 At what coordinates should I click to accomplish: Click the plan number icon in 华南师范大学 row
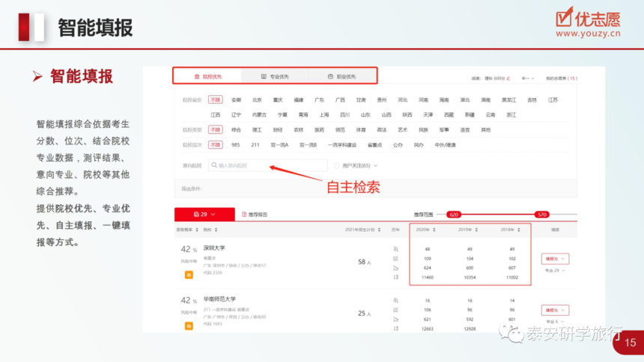click(x=396, y=310)
